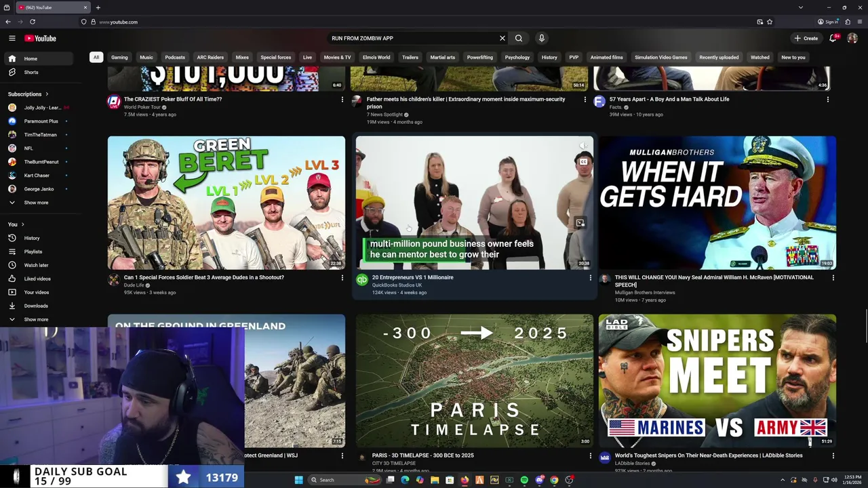
Task: Select the Gaming filter chip
Action: click(119, 58)
